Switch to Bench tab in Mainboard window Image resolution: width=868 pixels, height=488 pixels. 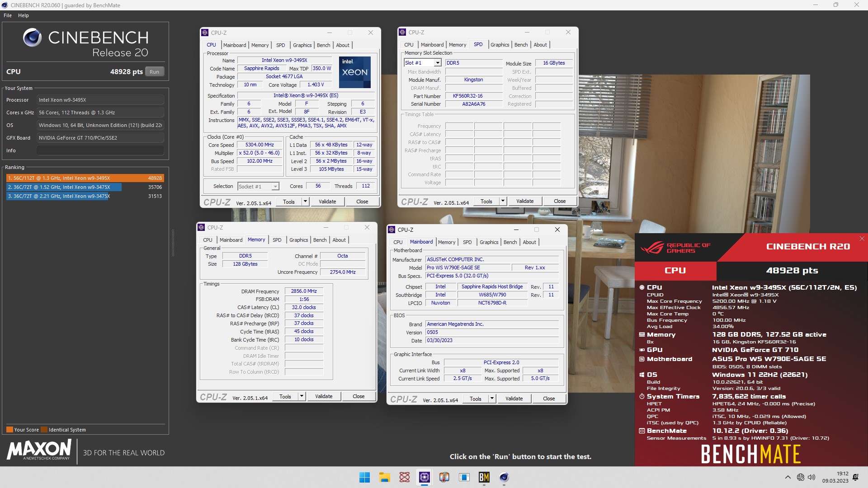tap(510, 242)
